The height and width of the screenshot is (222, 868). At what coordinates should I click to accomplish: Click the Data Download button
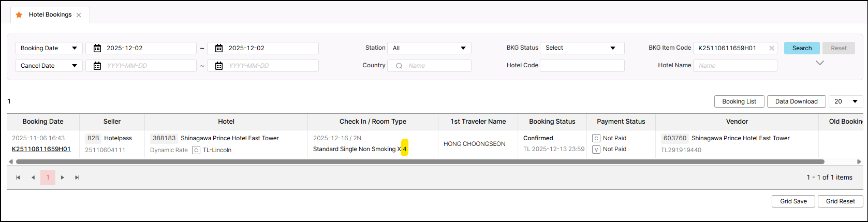tap(796, 101)
